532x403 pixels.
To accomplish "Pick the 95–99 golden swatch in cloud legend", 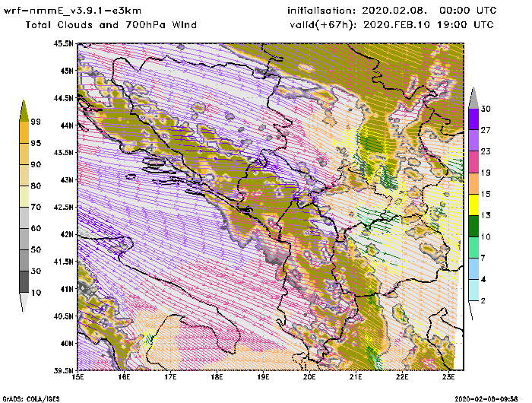I will 24,132.
